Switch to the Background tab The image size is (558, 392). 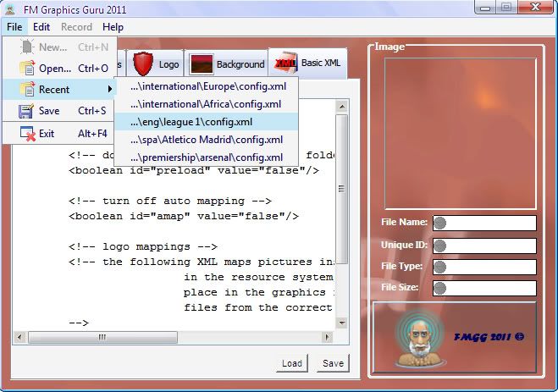[x=226, y=64]
